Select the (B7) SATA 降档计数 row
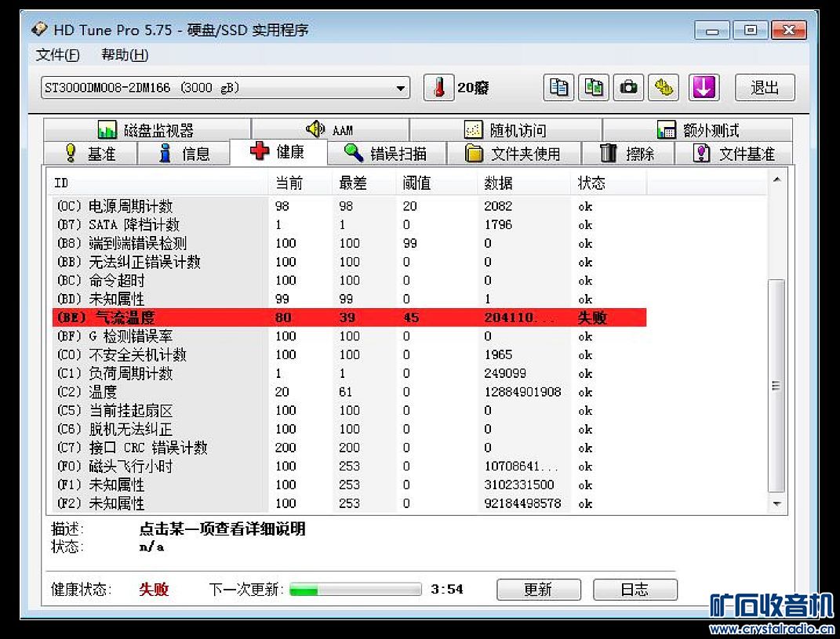The image size is (840, 639). tap(349, 224)
